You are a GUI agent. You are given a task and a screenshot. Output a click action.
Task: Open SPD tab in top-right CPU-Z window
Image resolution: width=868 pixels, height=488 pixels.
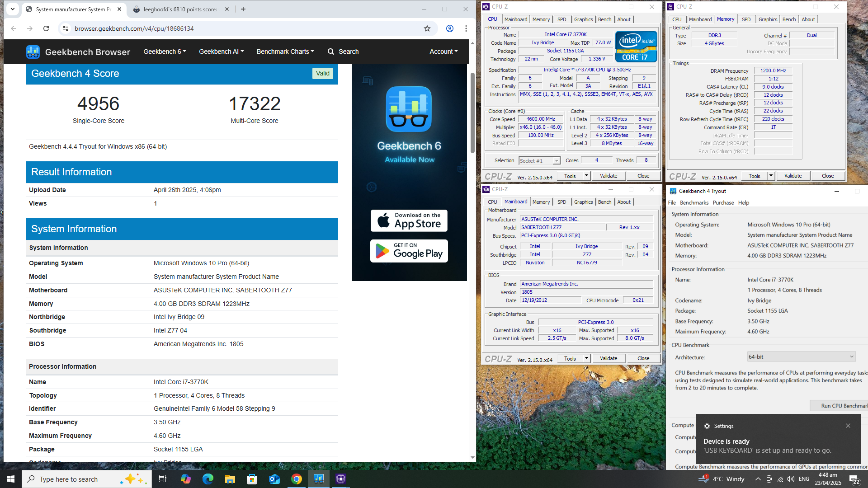pos(746,19)
